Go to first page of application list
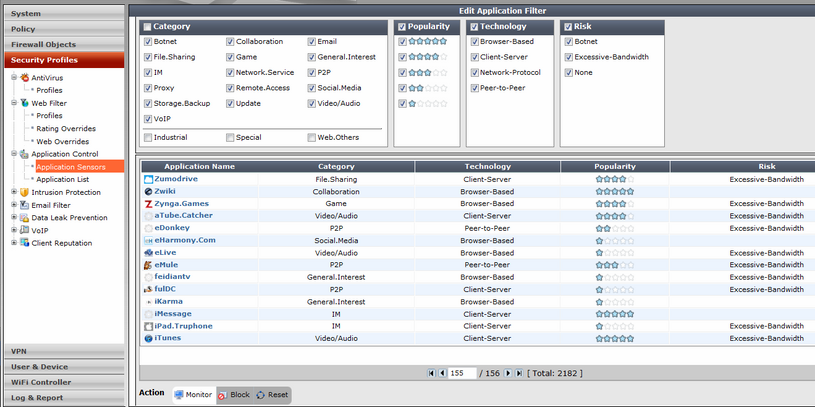 click(x=431, y=373)
